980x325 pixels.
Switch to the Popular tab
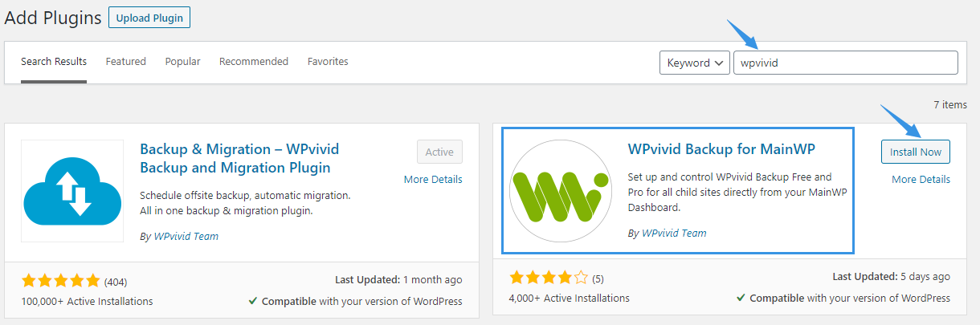(x=183, y=62)
